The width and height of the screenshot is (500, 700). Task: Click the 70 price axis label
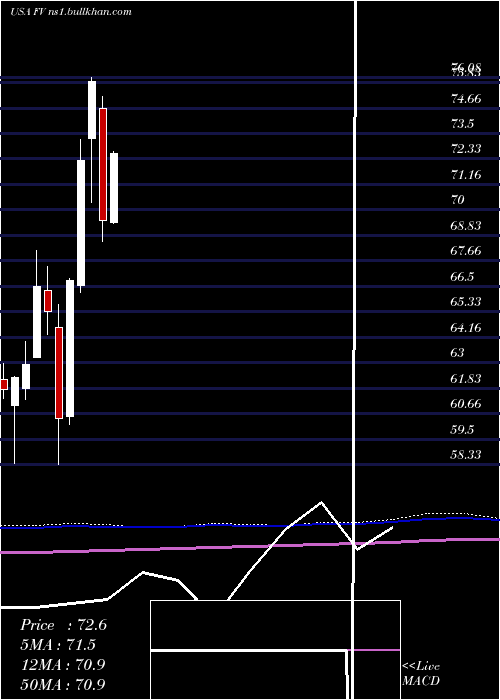click(458, 200)
